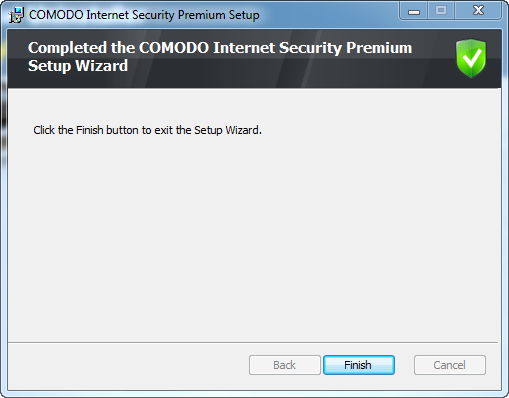509x398 pixels.
Task: Finish the COMODO setup wizard
Action: 359,365
